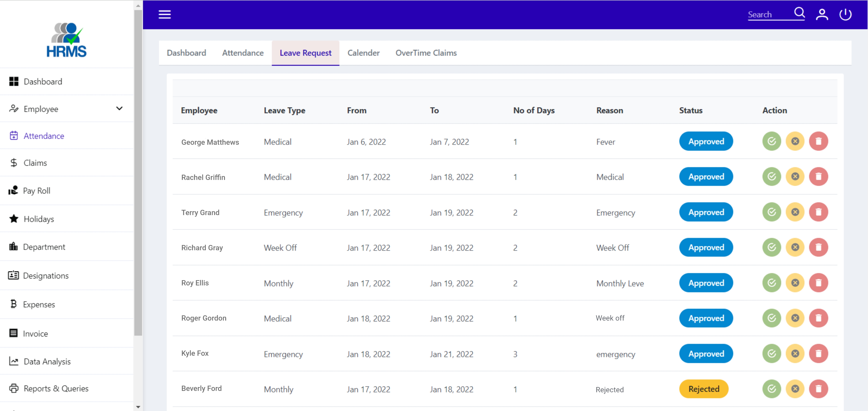Reject Roy Ellis leave with yellow X
868x411 pixels.
pos(795,283)
